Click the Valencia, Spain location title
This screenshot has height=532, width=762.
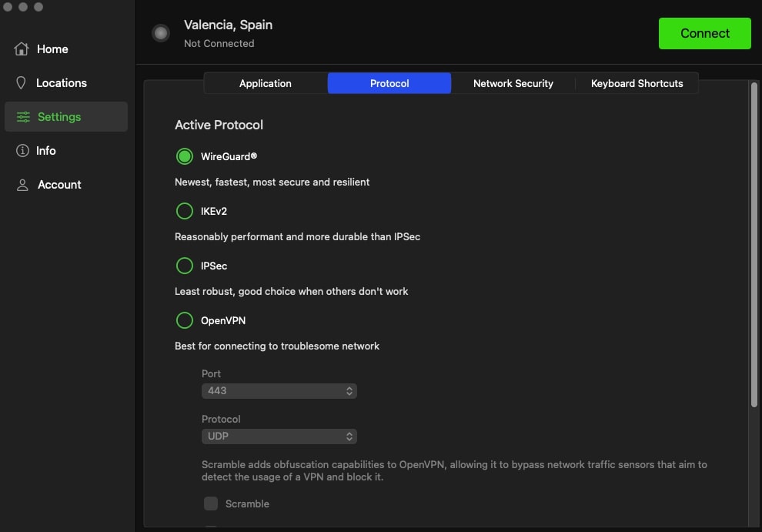pyautogui.click(x=228, y=25)
